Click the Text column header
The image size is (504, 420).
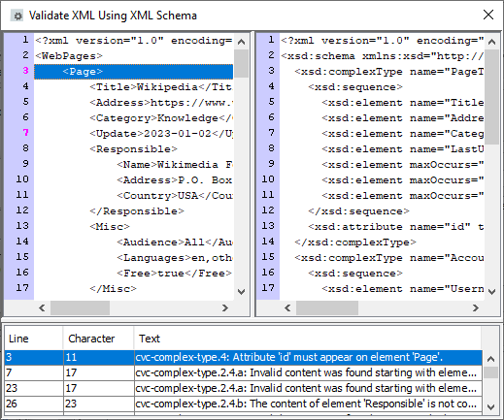308,339
